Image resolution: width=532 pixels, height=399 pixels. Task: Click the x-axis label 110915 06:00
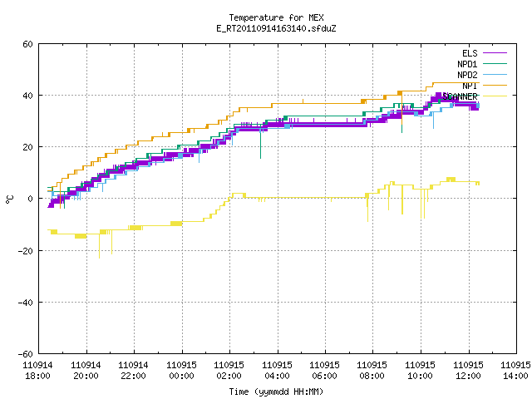tap(325, 370)
